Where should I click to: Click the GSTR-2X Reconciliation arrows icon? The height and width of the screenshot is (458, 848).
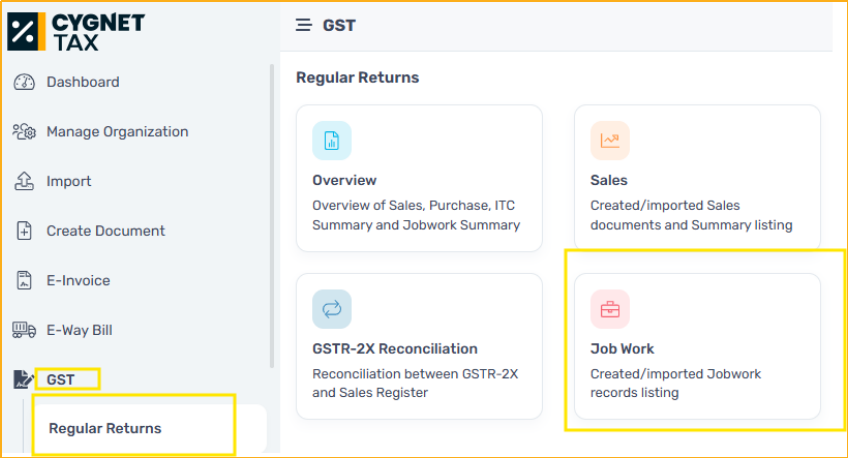point(332,309)
